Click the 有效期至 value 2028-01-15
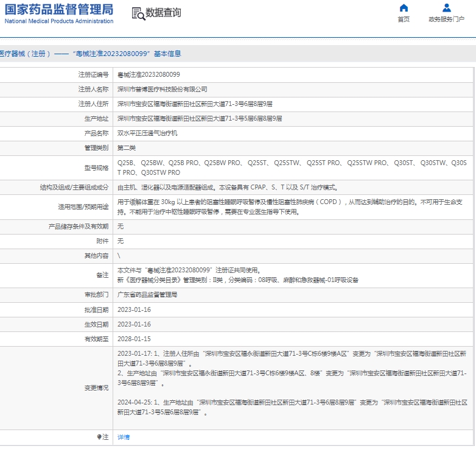The image size is (476, 449). pos(134,339)
